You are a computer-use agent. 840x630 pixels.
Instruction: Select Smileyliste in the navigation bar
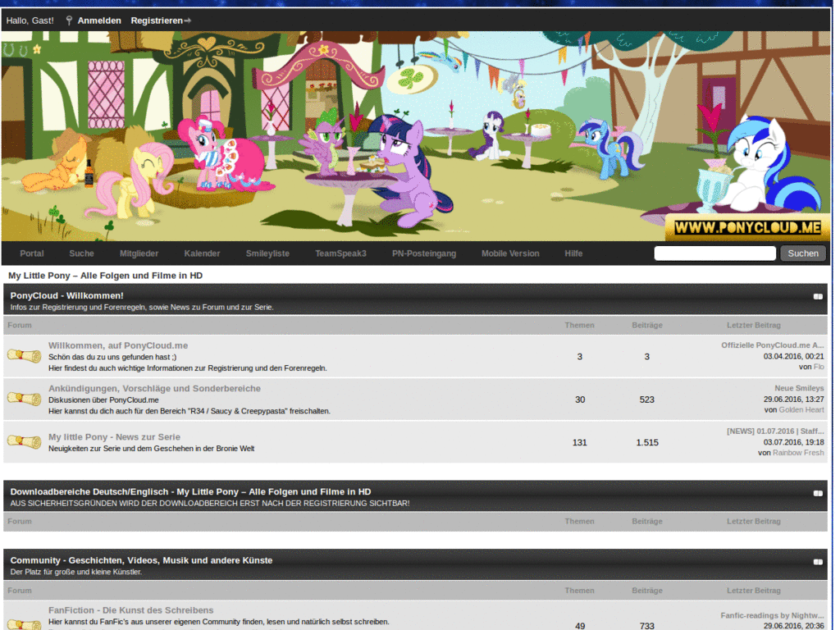coord(267,253)
